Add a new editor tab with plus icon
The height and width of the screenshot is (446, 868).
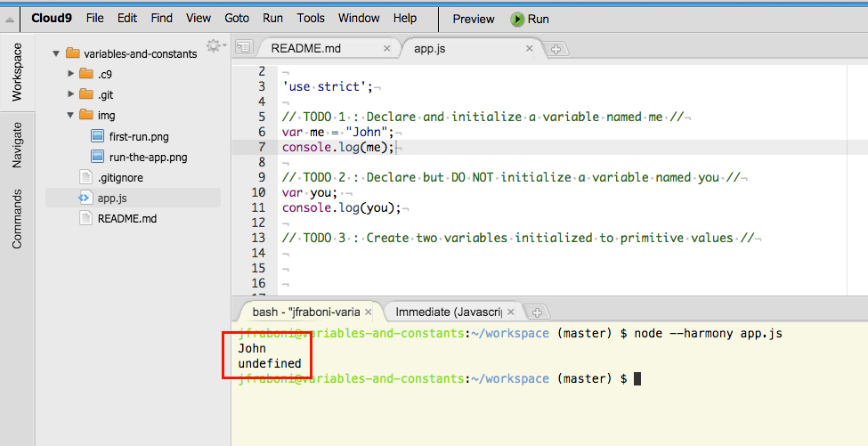pos(556,49)
